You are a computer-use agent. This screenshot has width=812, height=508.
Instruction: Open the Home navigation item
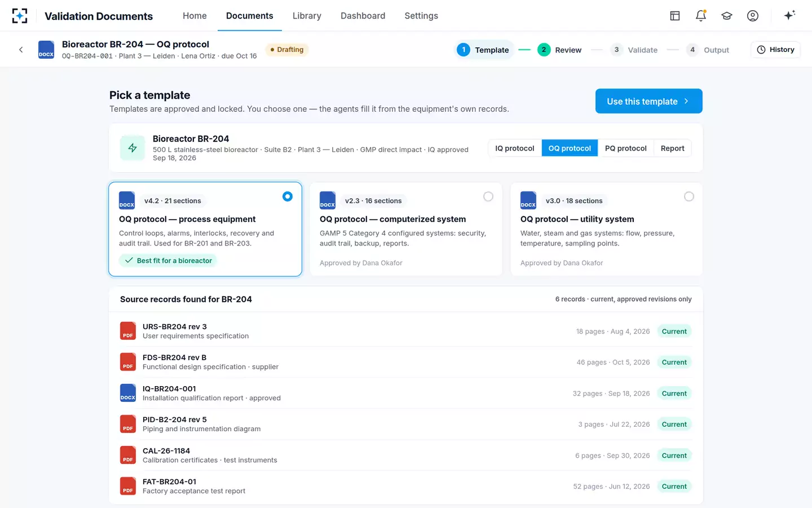tap(195, 16)
